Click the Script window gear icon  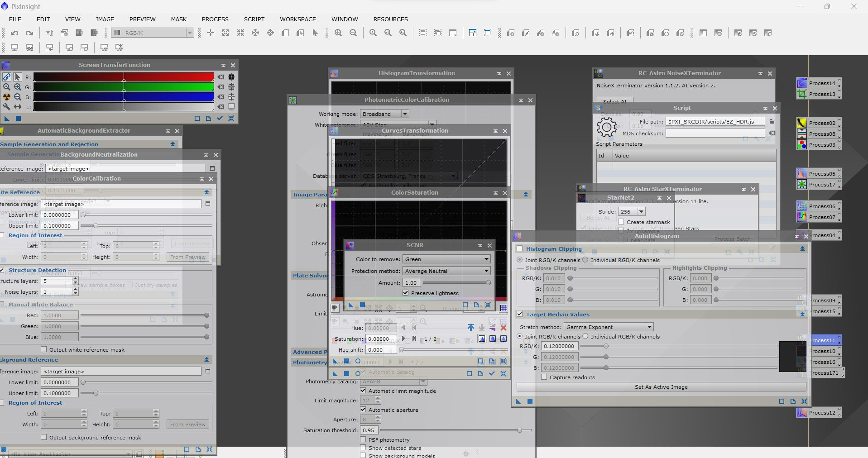[x=607, y=127]
